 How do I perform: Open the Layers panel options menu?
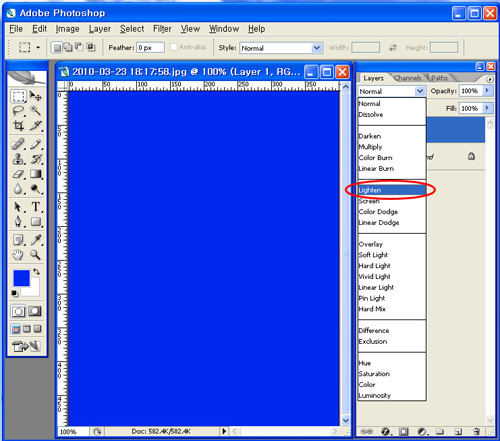(x=490, y=79)
